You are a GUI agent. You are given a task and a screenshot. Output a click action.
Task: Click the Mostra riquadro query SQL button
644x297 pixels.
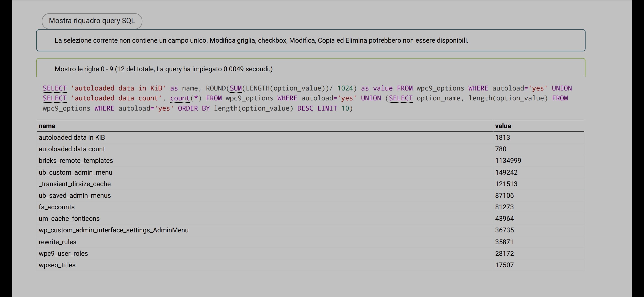(x=92, y=21)
